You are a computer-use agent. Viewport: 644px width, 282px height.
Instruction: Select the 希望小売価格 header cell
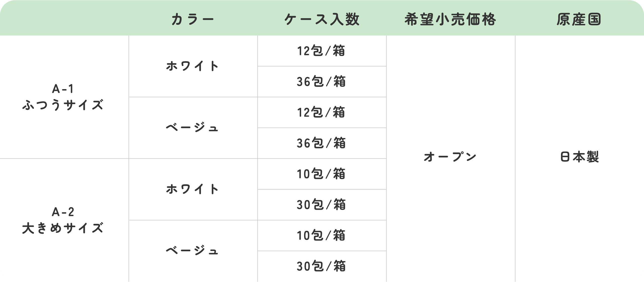tap(450, 20)
